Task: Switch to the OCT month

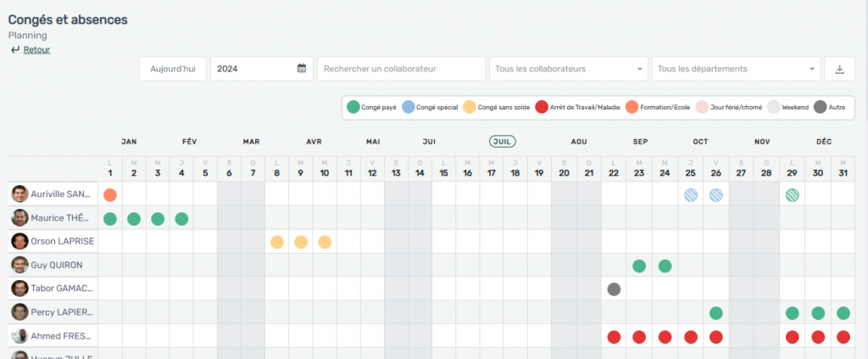Action: (x=700, y=142)
